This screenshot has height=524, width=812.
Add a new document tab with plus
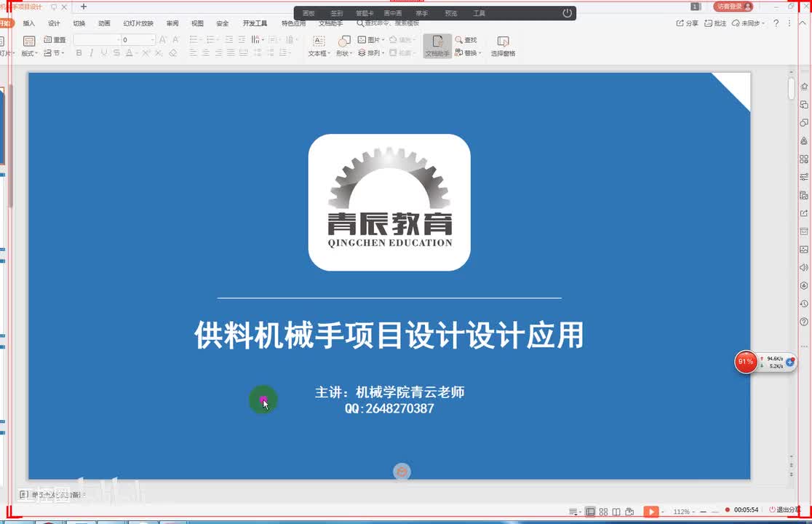point(84,7)
